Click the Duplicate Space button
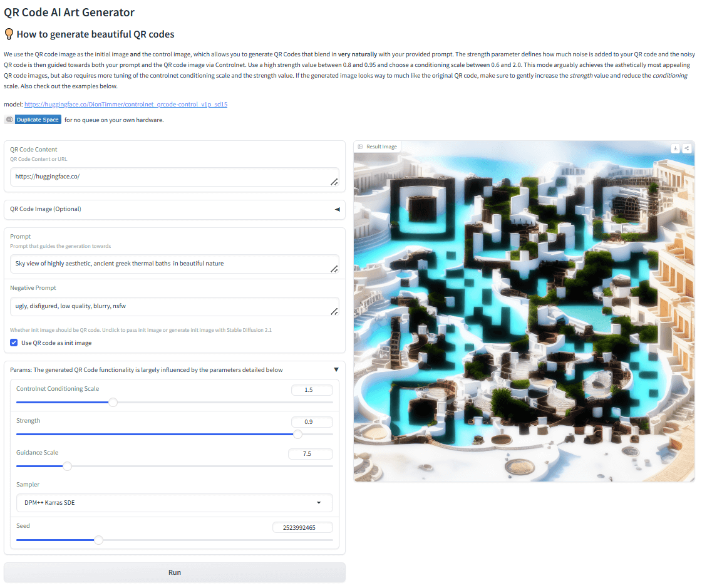Viewport: 712px width, 588px height. point(38,120)
